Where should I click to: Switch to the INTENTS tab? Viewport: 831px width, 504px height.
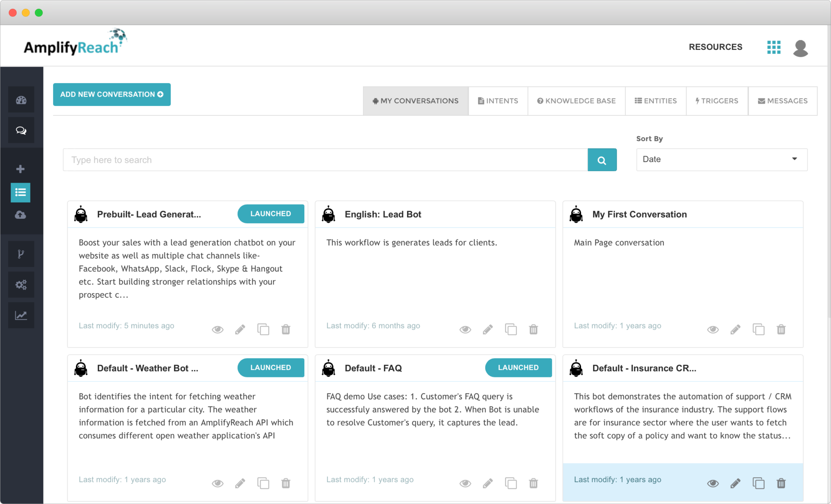point(498,101)
